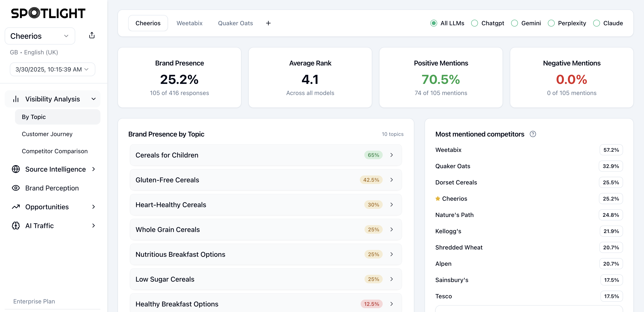
Task: Click the 42.5% badge on Gluten-Free Cereals
Action: [x=371, y=180]
